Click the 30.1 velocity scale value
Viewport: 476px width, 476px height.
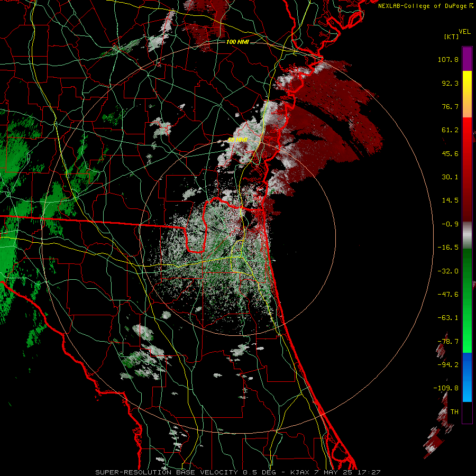click(x=450, y=177)
